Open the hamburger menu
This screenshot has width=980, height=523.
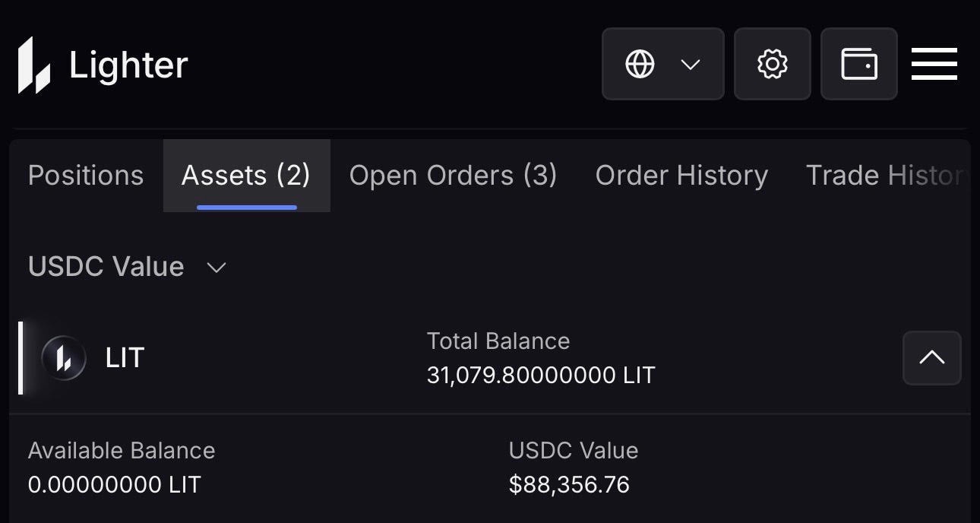coord(934,65)
